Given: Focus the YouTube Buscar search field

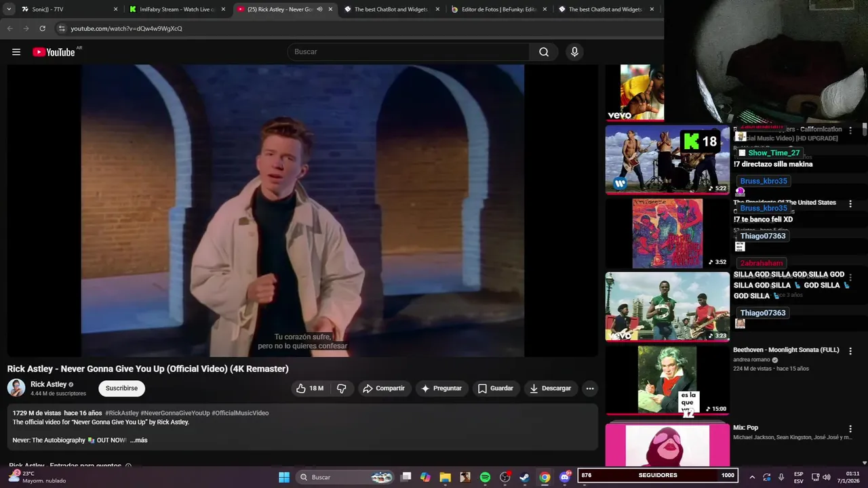Looking at the screenshot, I should point(409,52).
